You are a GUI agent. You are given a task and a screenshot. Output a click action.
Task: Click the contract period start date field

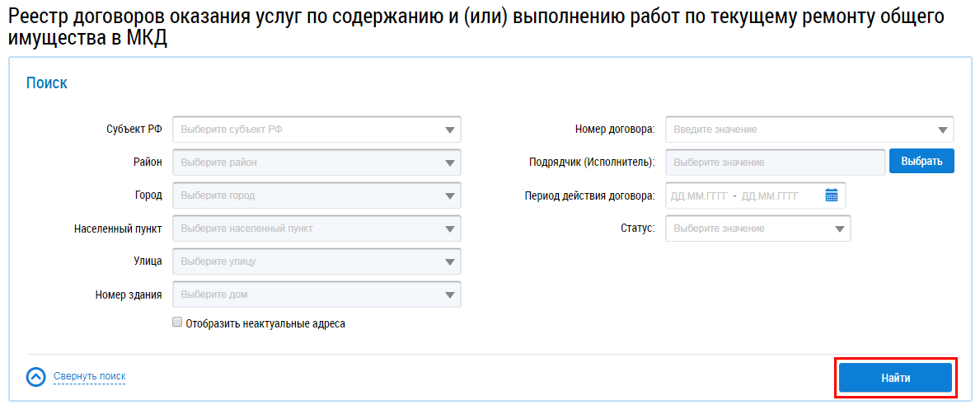point(700,196)
